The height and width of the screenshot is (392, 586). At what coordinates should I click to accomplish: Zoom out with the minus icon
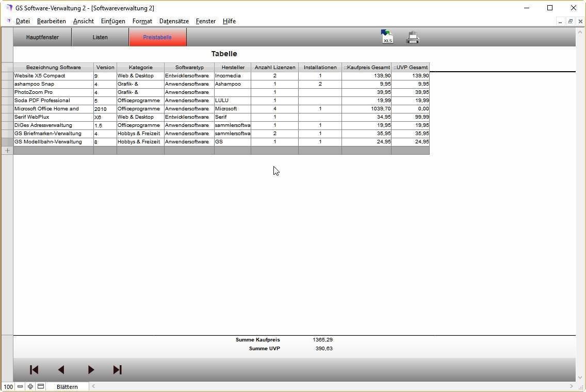(x=20, y=386)
